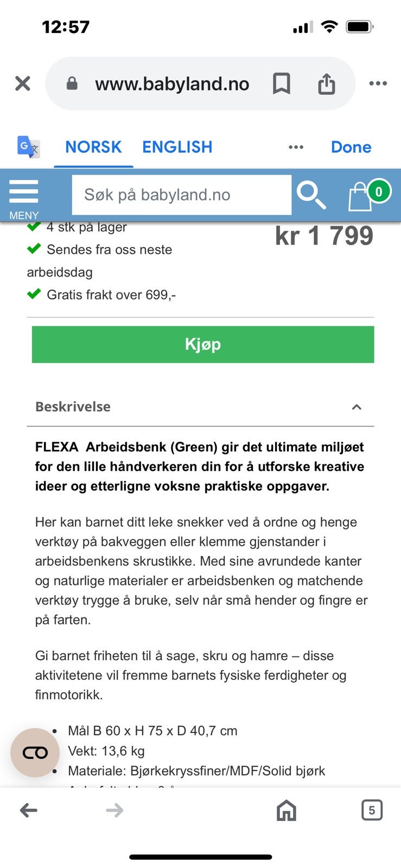Screen dimensions: 401x868
Task: Open the translate bar more options dots
Action: (x=296, y=147)
